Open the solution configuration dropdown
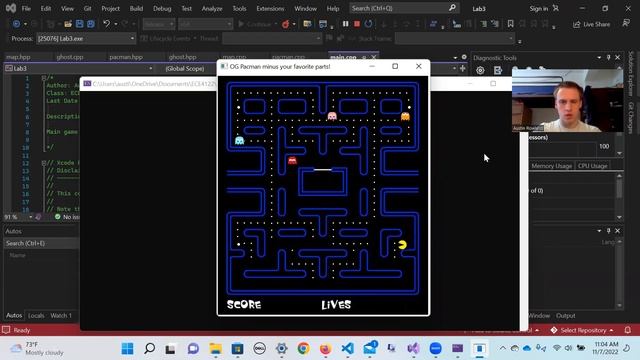The width and height of the screenshot is (640, 360). pyautogui.click(x=159, y=24)
